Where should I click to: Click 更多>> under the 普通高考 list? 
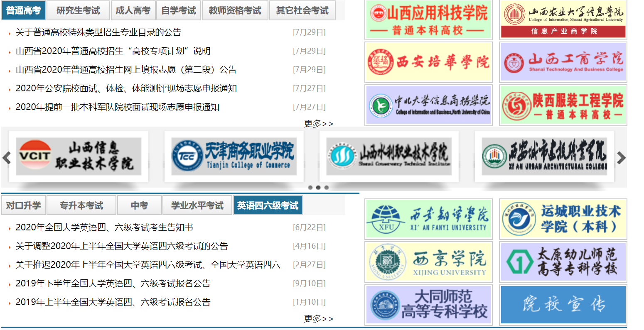[x=318, y=124]
